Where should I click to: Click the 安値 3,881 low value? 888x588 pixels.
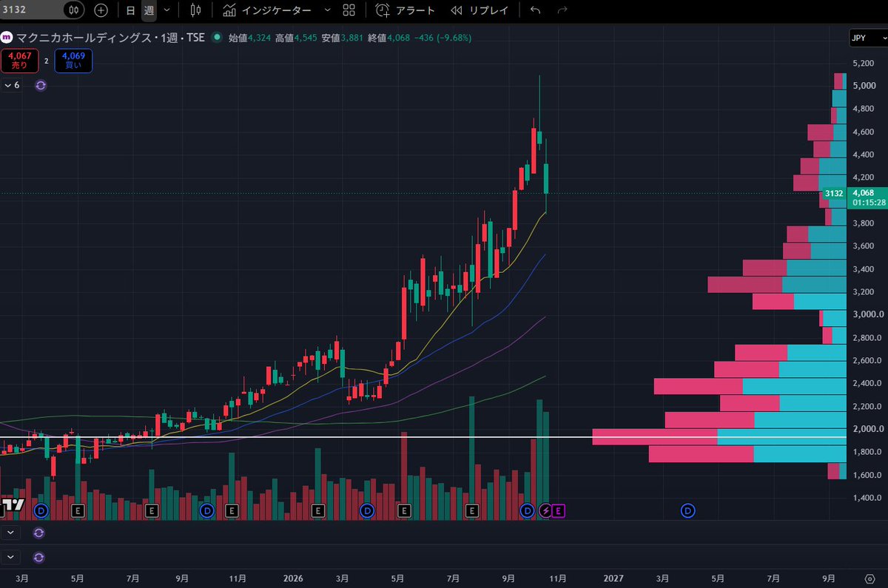[x=343, y=37]
